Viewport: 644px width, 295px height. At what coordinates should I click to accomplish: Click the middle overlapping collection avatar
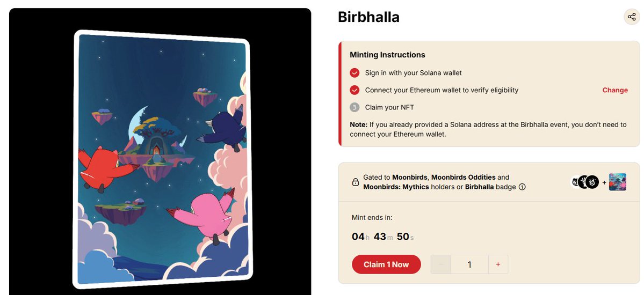click(x=584, y=182)
